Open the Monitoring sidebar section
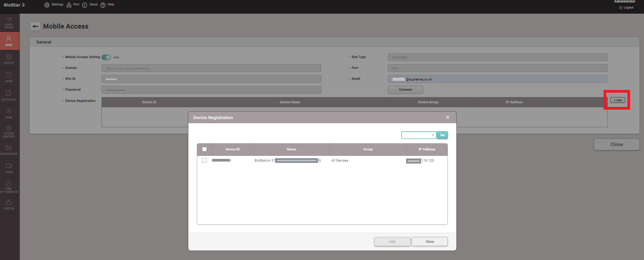The width and height of the screenshot is (644, 260). click(x=9, y=150)
